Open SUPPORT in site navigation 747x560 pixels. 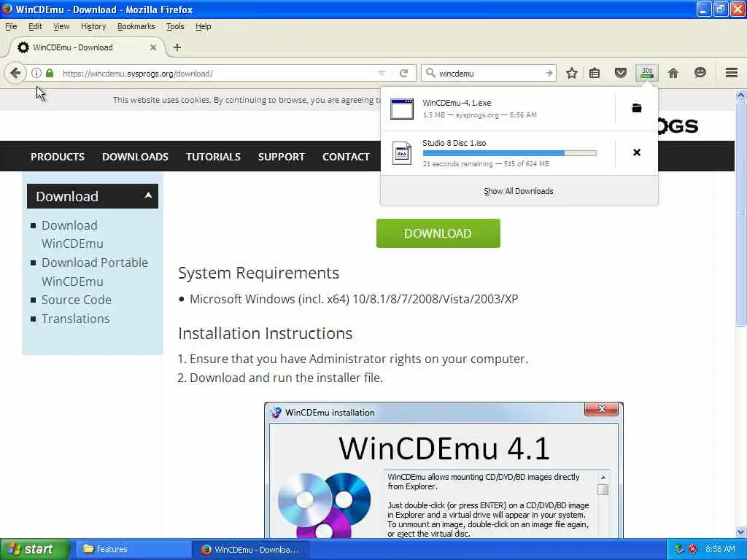[x=281, y=157]
